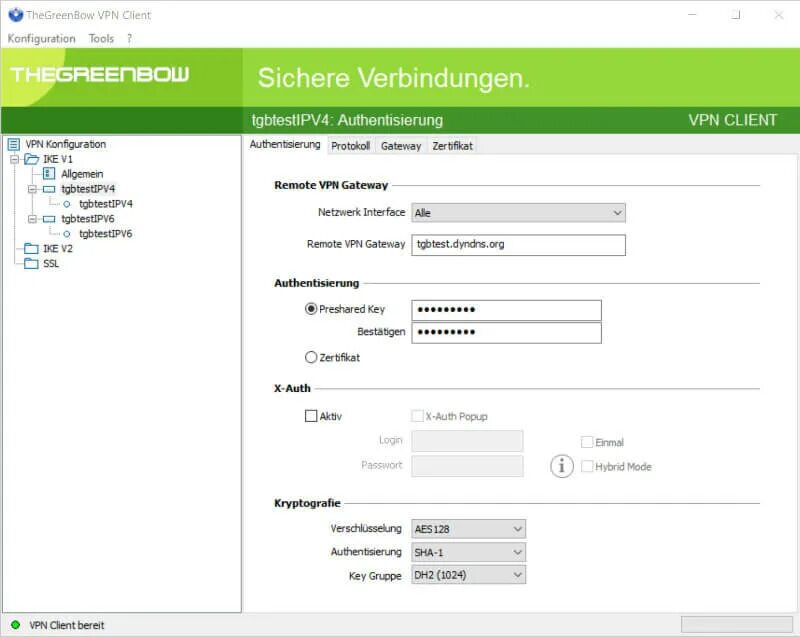Select SSL label in the tree
The width and height of the screenshot is (800, 637).
[x=51, y=263]
